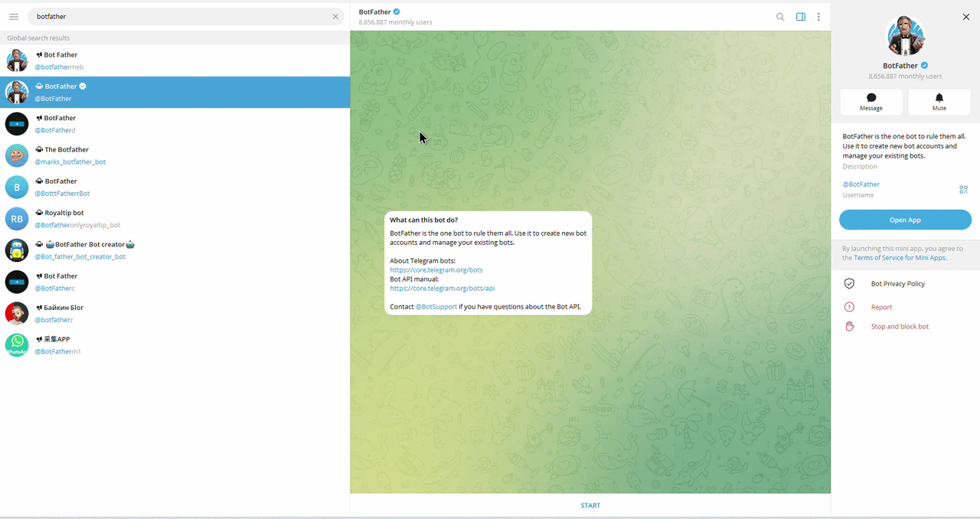
Task: Search within BotFather chat
Action: (780, 17)
